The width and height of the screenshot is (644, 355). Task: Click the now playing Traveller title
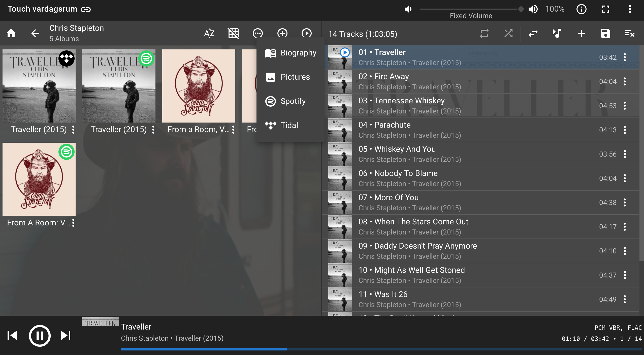(x=136, y=327)
